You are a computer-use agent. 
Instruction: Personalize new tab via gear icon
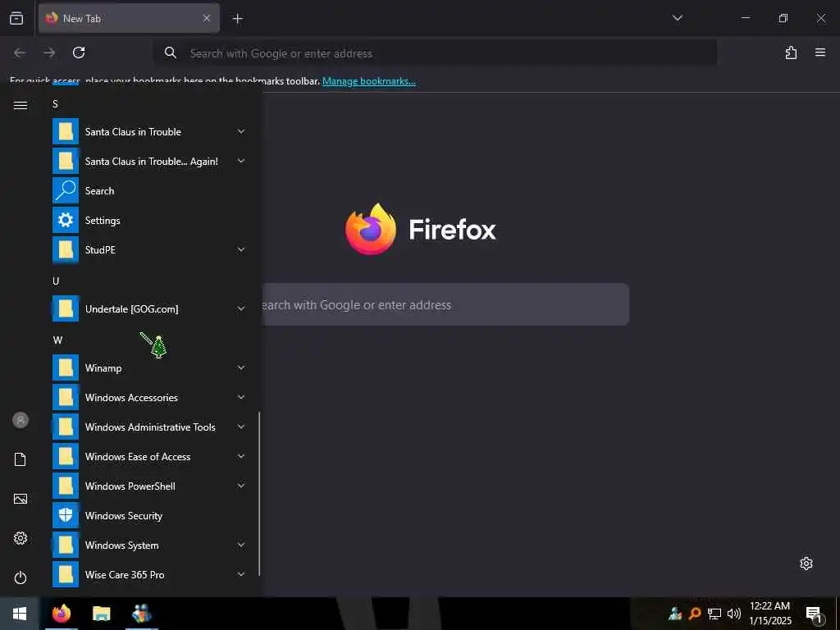806,564
